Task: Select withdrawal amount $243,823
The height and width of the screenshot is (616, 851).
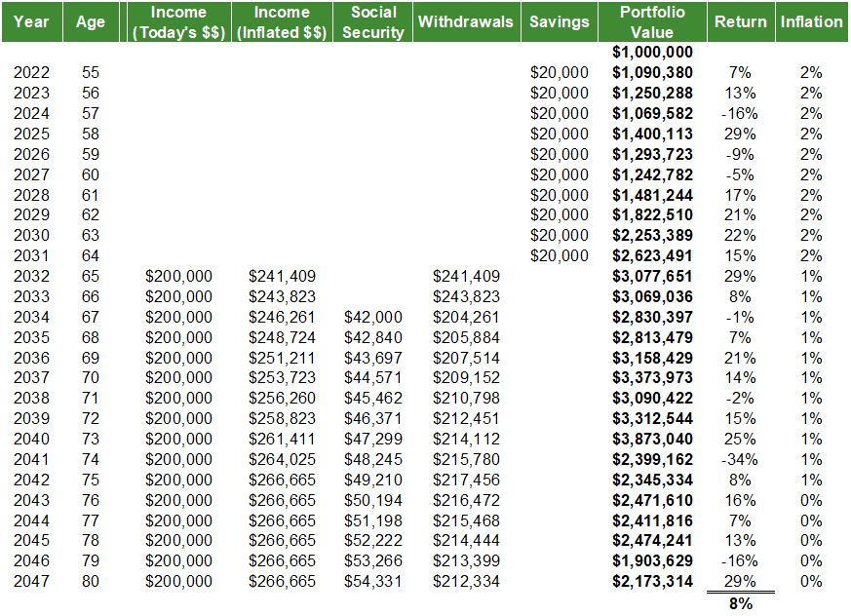Action: [x=466, y=297]
